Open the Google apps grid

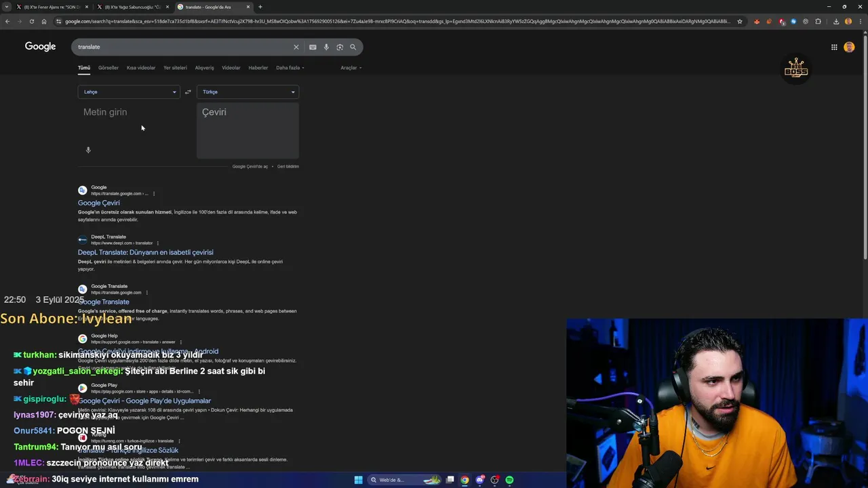point(834,47)
